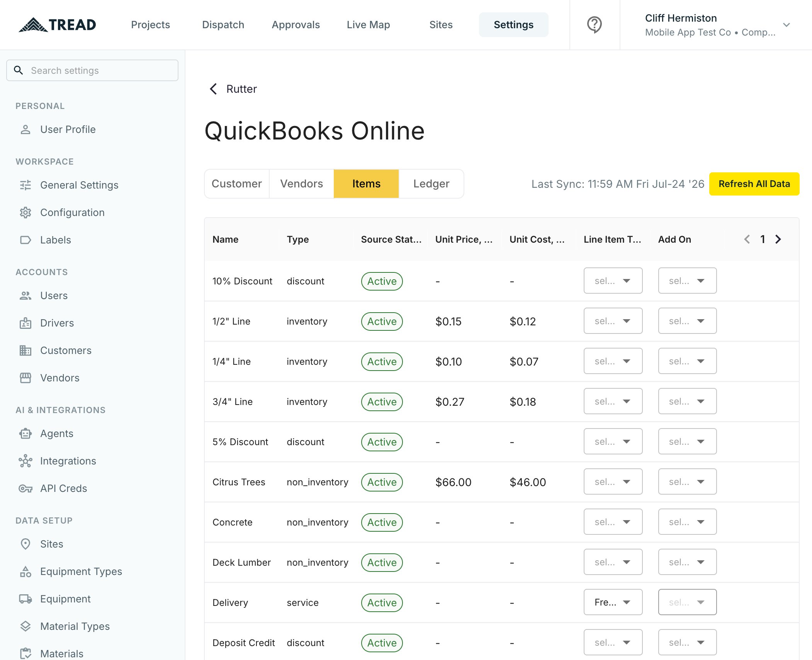Click the Active badge for Citrus Trees
This screenshot has width=812, height=660.
[382, 482]
